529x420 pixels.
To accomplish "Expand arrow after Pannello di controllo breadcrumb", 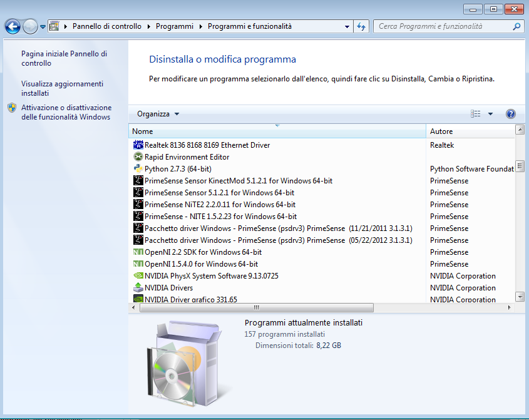I will click(149, 27).
